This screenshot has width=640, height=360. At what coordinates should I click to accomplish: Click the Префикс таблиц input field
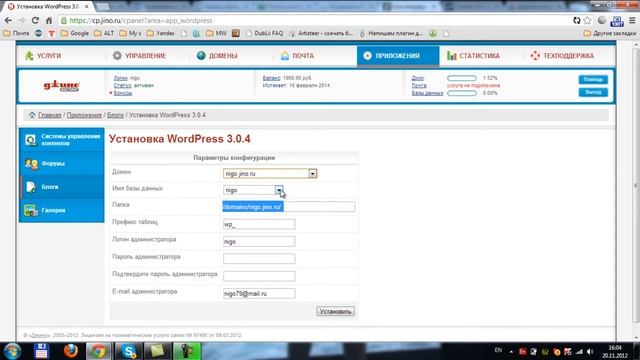coord(259,224)
